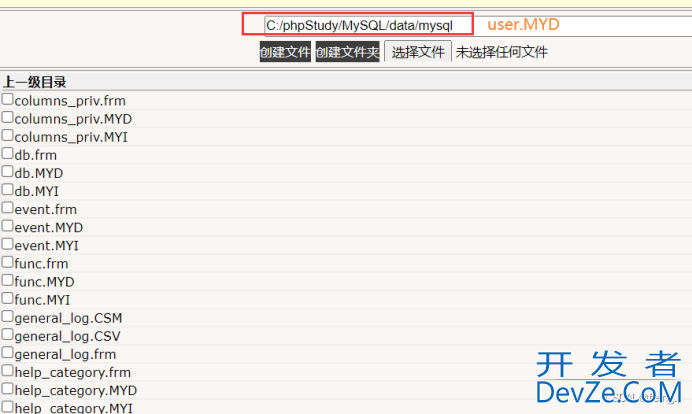This screenshot has width=692, height=414.
Task: Open file db.MYD
Action: tap(39, 173)
